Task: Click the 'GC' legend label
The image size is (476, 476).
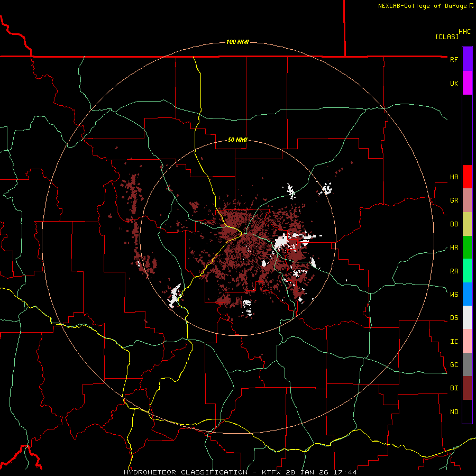Action: tap(454, 365)
